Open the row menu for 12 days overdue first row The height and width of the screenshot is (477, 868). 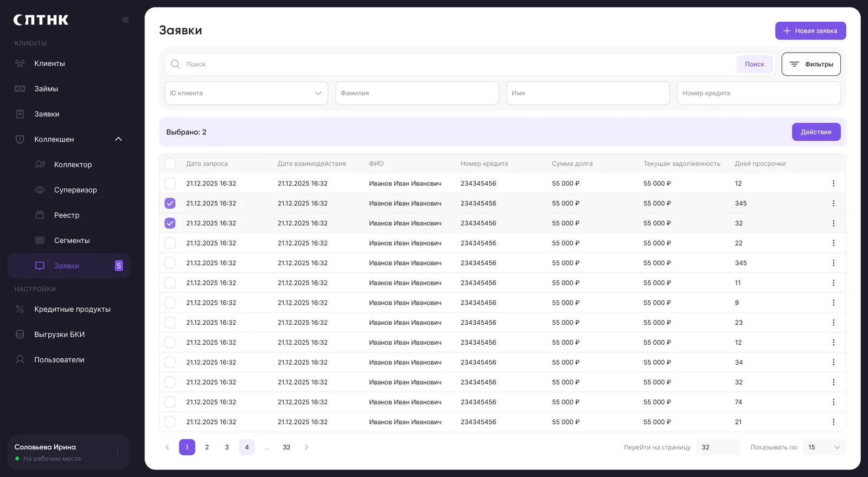tap(833, 184)
